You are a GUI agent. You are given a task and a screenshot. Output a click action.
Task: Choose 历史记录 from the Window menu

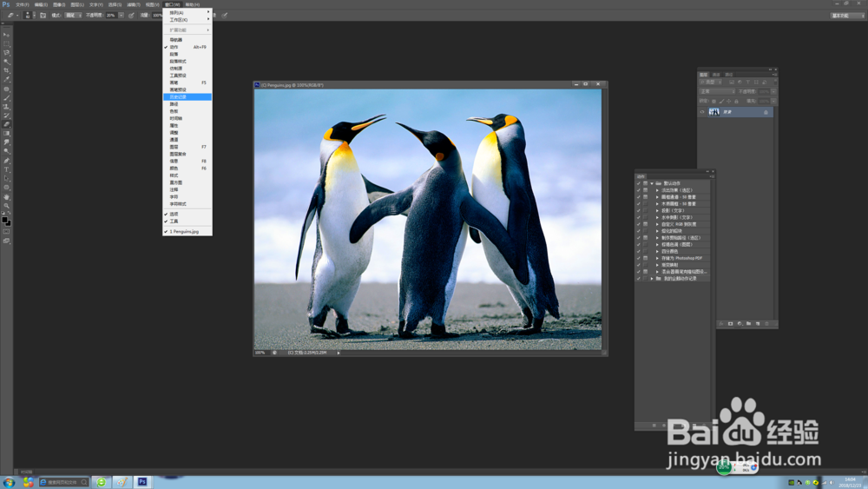pos(187,97)
